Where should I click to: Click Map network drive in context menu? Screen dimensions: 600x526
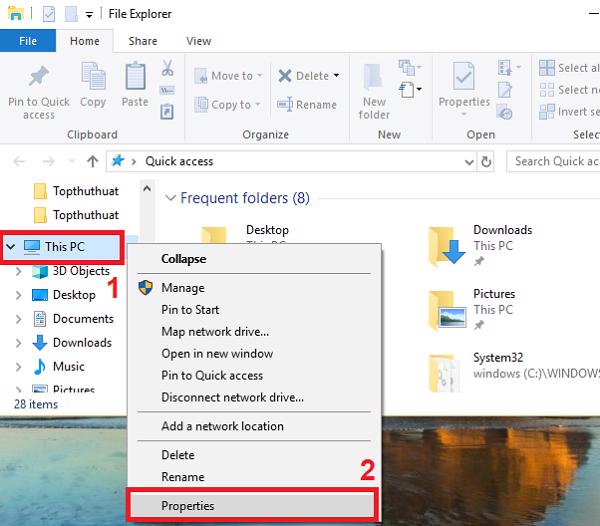pyautogui.click(x=214, y=332)
